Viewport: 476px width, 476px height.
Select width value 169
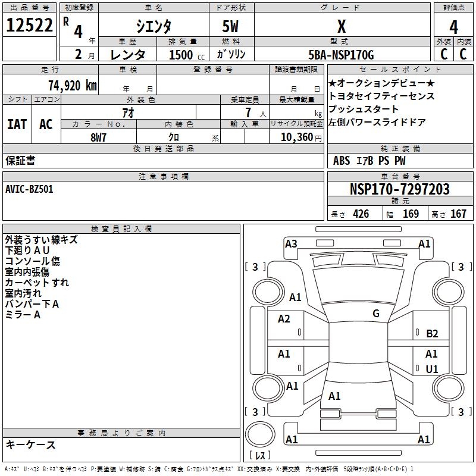pyautogui.click(x=411, y=214)
